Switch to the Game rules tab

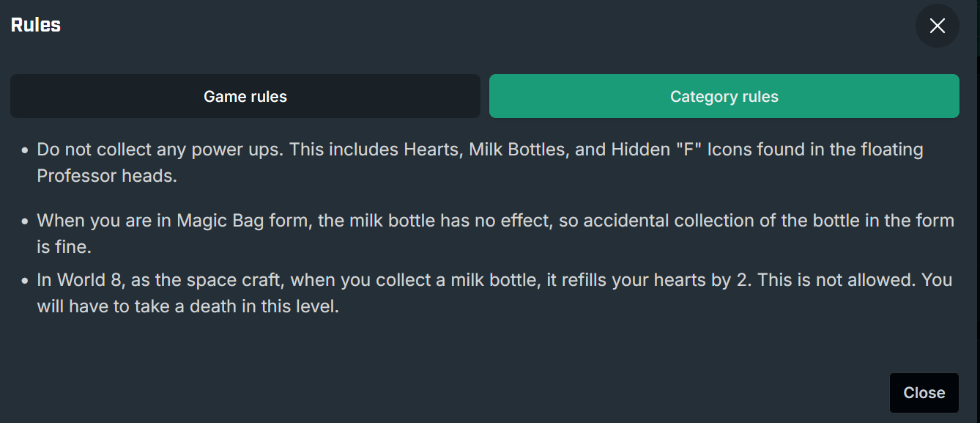[245, 96]
